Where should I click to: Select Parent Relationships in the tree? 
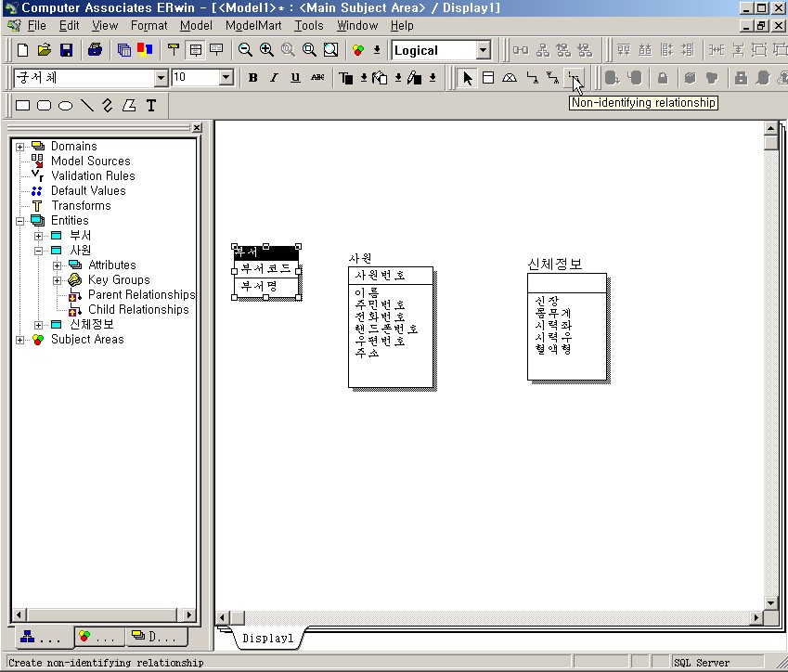click(x=141, y=295)
